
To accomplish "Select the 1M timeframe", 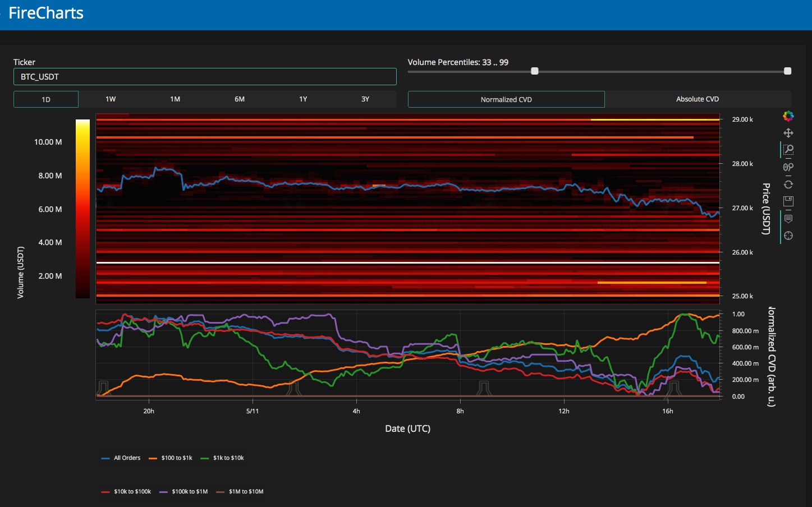I will [175, 99].
